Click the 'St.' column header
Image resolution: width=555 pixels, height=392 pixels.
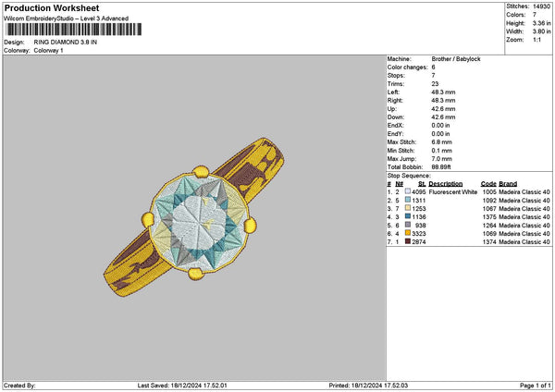pyautogui.click(x=422, y=184)
